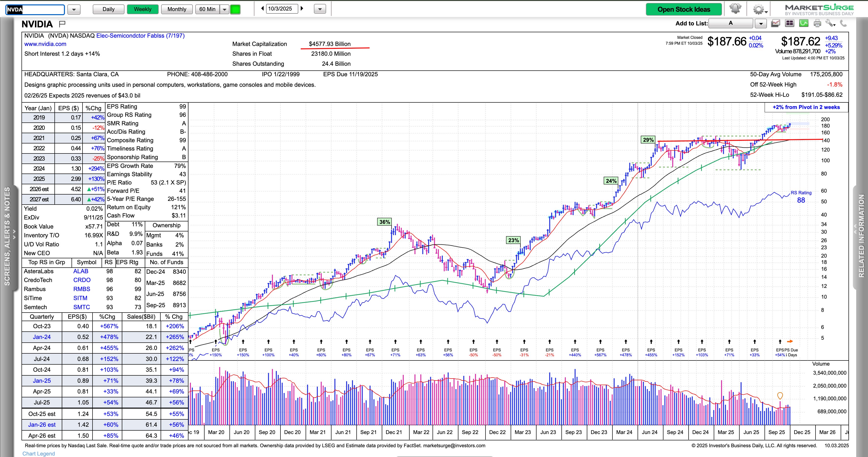Viewport: 868px width, 457px height.
Task: Toggle the green square beside 60 Min
Action: [x=235, y=9]
